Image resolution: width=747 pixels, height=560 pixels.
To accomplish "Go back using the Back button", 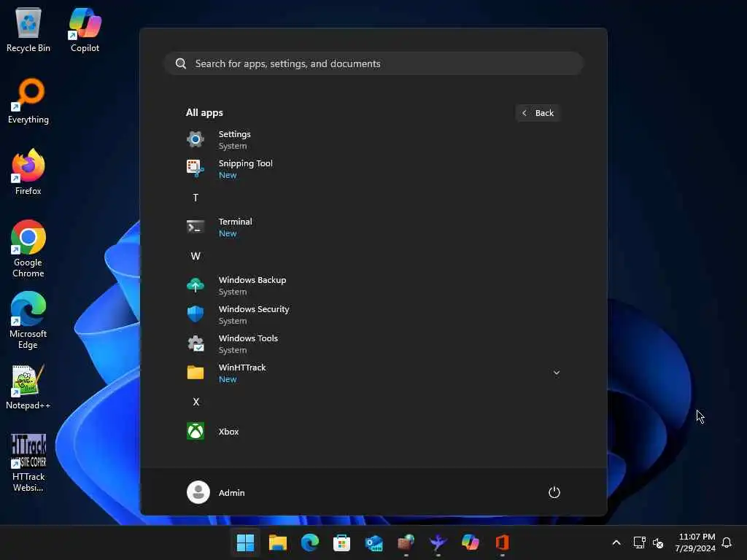I will click(x=538, y=113).
